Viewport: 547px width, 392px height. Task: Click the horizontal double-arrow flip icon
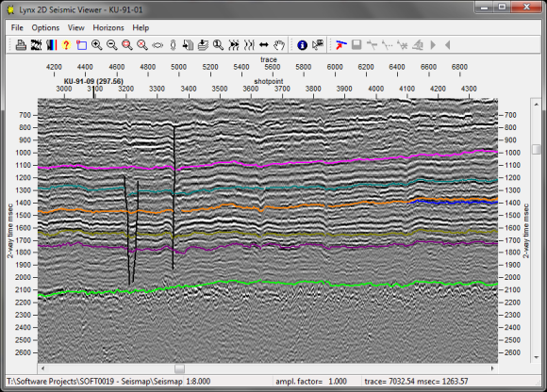pos(264,45)
